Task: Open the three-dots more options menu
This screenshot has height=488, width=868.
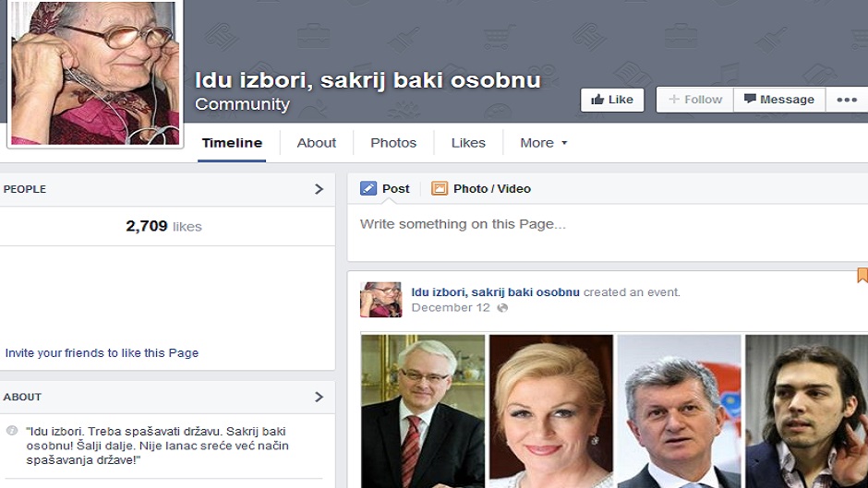Action: [847, 101]
